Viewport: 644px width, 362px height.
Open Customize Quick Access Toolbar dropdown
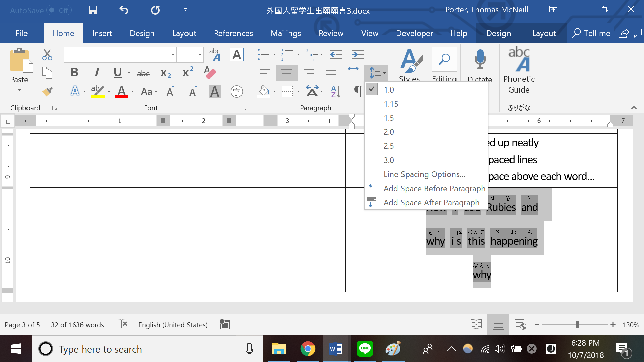tap(185, 10)
